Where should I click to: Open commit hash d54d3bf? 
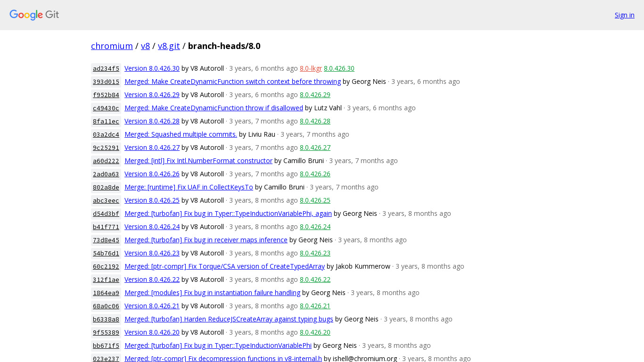point(106,214)
